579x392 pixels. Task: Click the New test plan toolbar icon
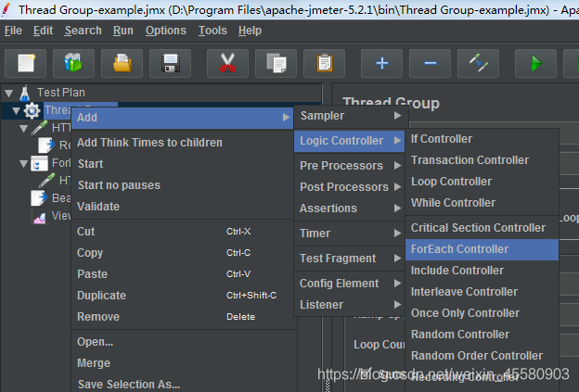click(25, 63)
